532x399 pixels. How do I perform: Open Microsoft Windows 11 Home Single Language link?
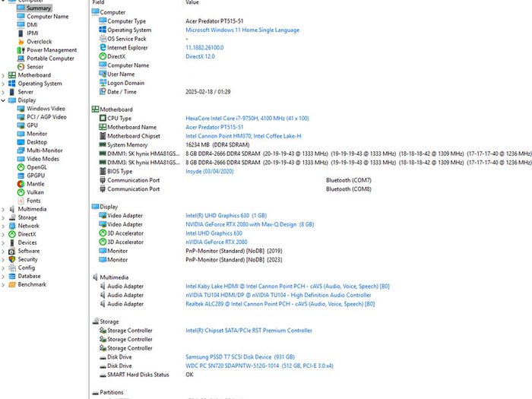(x=242, y=30)
